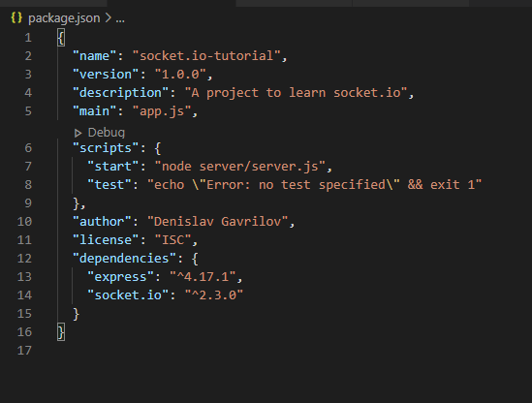Click the "app.js" main value
Screen dimensions: 532x403
pyautogui.click(x=162, y=111)
